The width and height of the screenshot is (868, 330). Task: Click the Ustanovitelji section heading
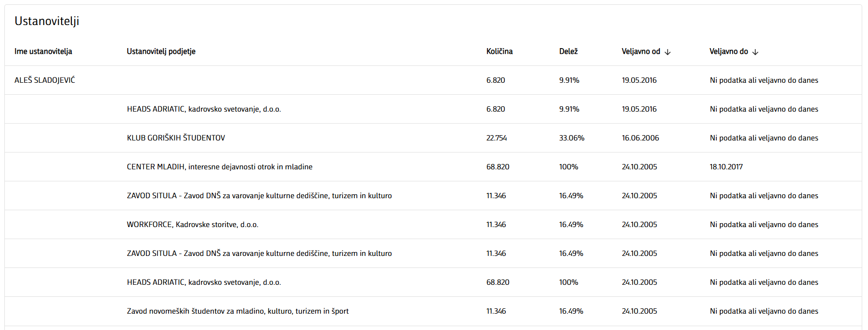coord(47,21)
